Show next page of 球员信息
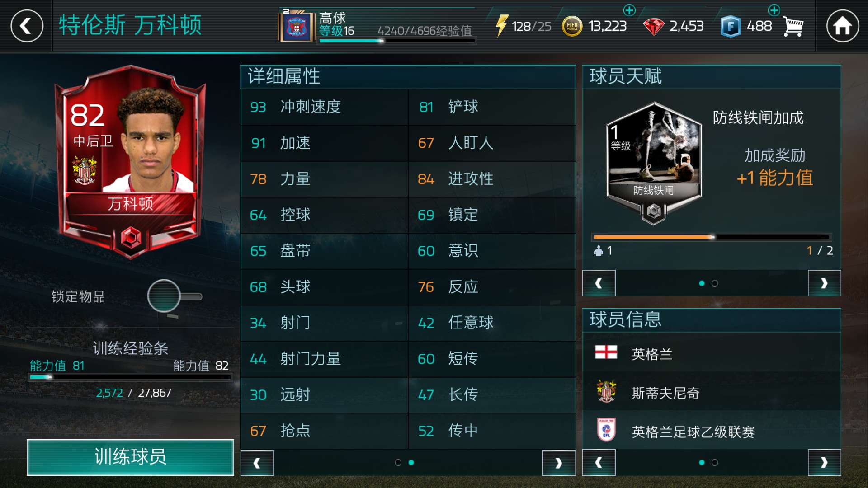Screen dimensions: 868x488 click(x=824, y=462)
